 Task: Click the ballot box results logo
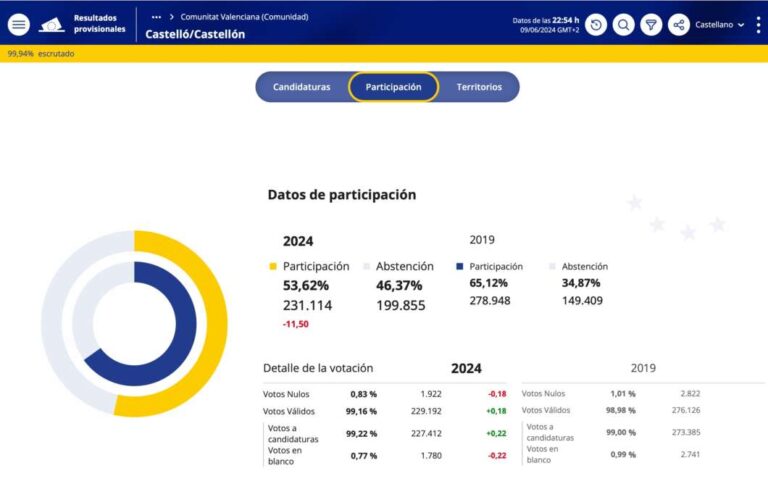coord(52,25)
